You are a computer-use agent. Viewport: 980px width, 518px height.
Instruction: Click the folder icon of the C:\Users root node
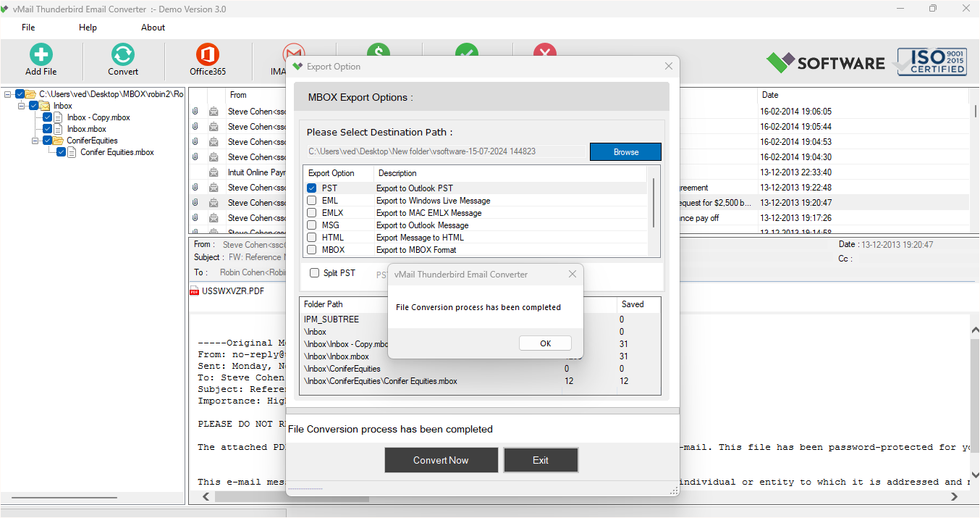[31, 94]
